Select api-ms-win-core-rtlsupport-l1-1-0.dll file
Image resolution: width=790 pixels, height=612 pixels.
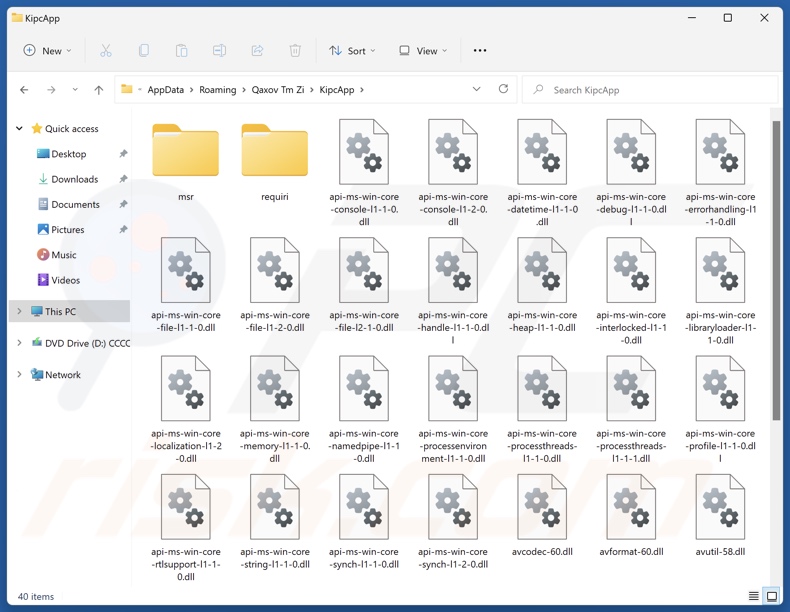186,527
